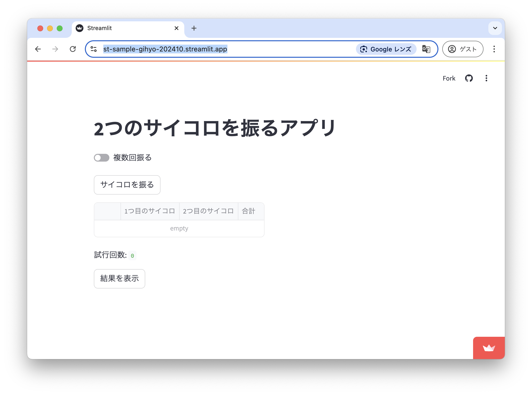Enable the 複数回振る toggle
This screenshot has width=532, height=395.
(101, 158)
